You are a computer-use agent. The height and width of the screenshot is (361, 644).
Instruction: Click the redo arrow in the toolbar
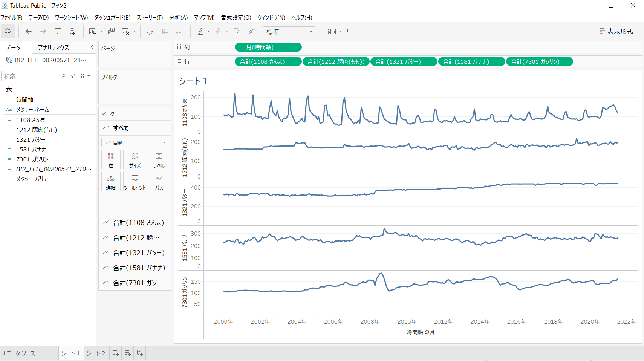click(x=43, y=32)
